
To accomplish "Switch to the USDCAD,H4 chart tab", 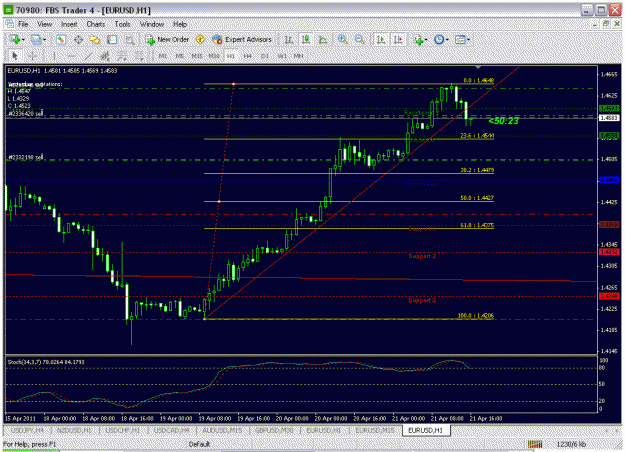I will [171, 430].
